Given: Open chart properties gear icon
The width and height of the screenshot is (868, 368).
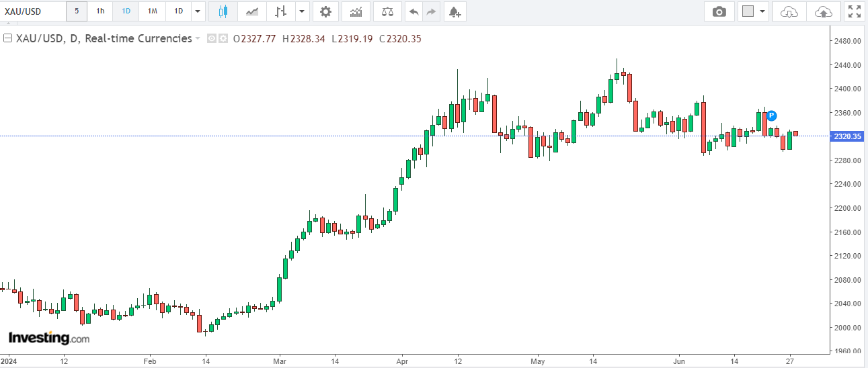Looking at the screenshot, I should click(325, 11).
